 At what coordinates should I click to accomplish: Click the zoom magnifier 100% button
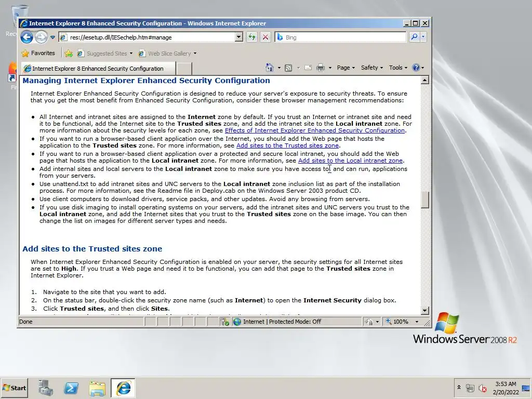tap(397, 322)
